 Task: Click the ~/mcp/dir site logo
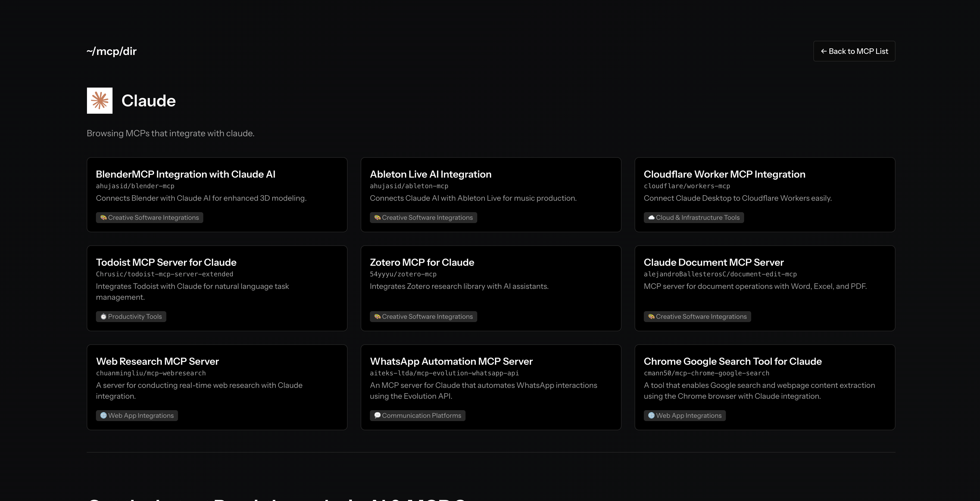pyautogui.click(x=111, y=51)
